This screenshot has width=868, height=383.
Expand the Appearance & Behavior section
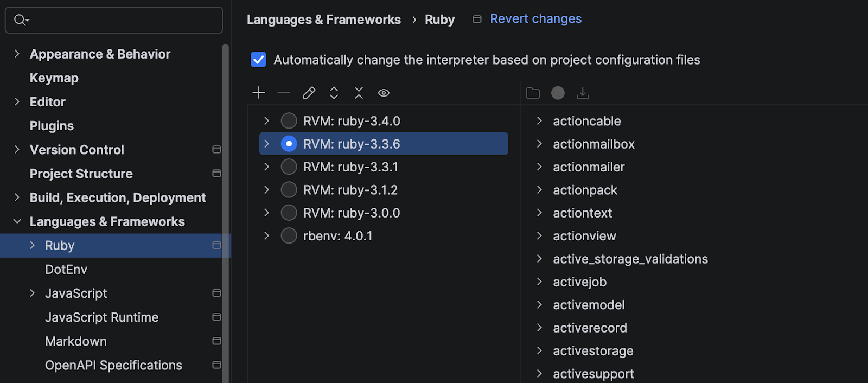pyautogui.click(x=17, y=54)
